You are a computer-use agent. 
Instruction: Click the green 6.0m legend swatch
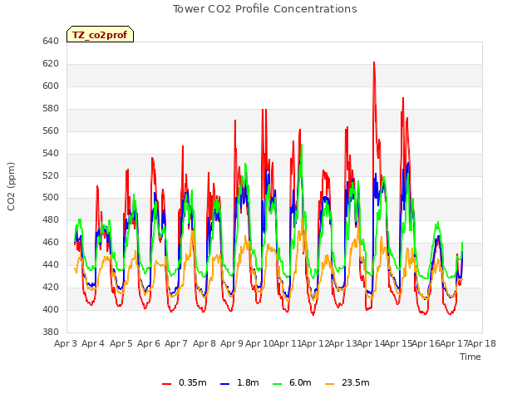click(x=278, y=384)
